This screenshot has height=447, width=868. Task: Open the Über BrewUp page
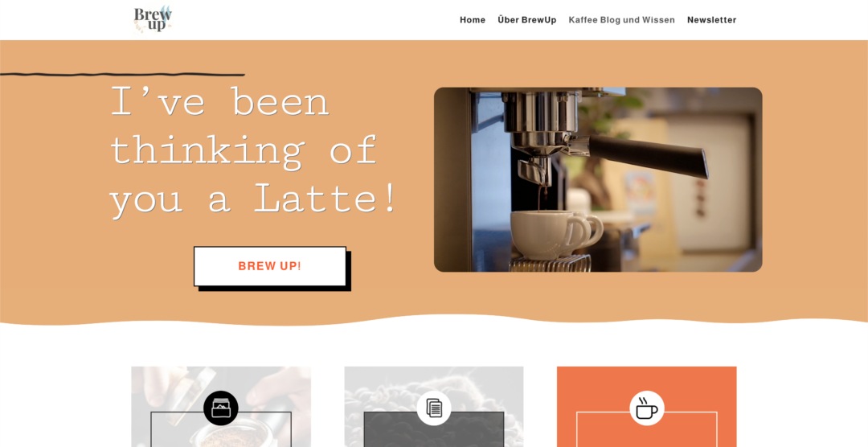coord(527,20)
